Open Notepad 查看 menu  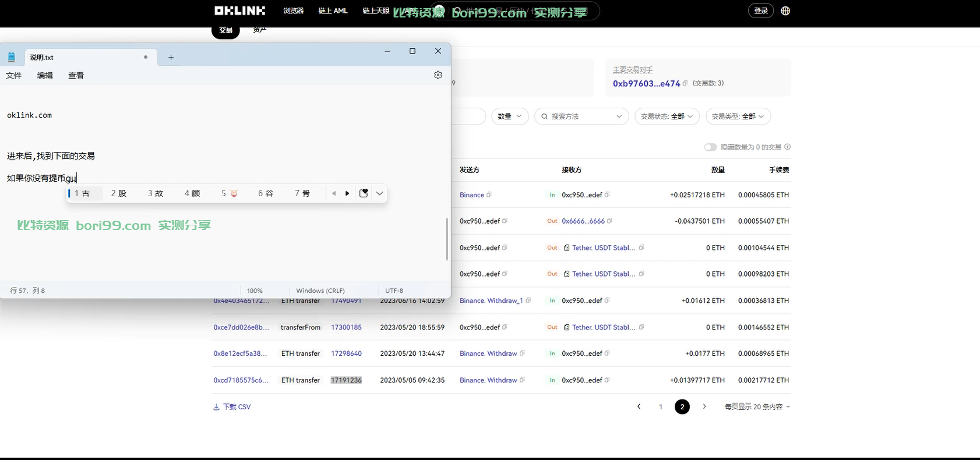(x=76, y=75)
